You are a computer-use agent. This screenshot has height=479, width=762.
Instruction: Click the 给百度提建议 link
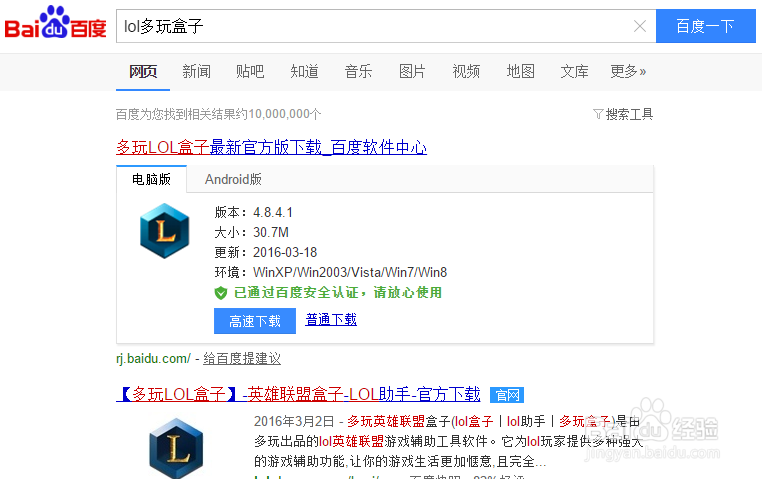242,359
